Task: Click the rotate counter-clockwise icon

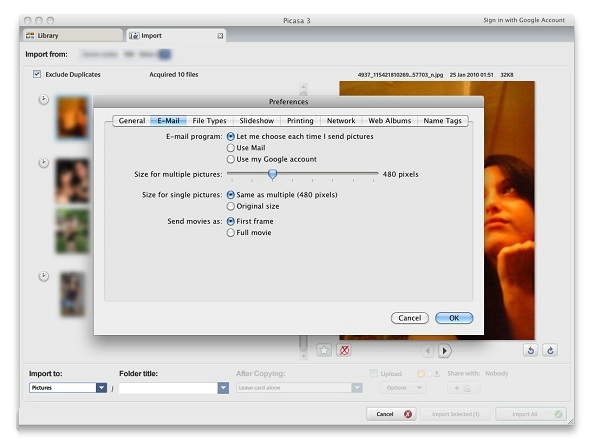Action: pyautogui.click(x=531, y=351)
